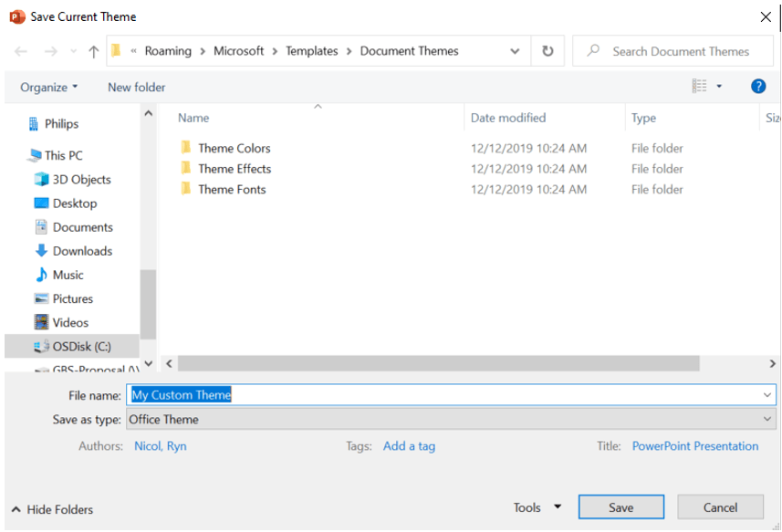Click the Up one level arrow icon
The image size is (782, 532).
coord(93,52)
